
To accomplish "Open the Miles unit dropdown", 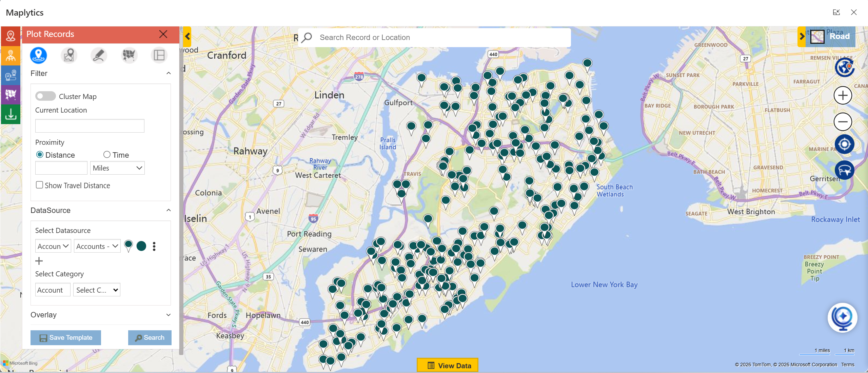I will click(x=117, y=168).
